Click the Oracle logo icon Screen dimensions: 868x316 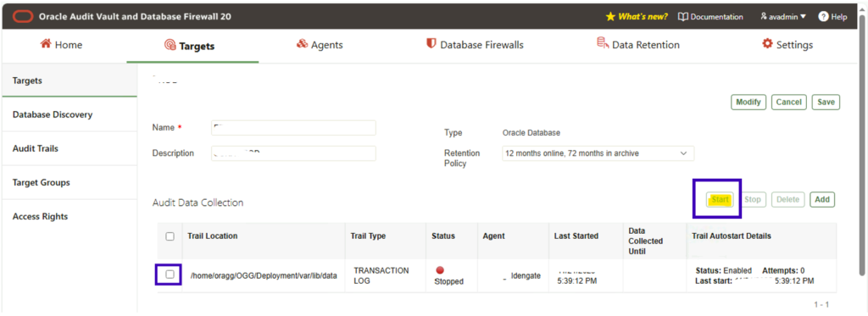click(23, 17)
